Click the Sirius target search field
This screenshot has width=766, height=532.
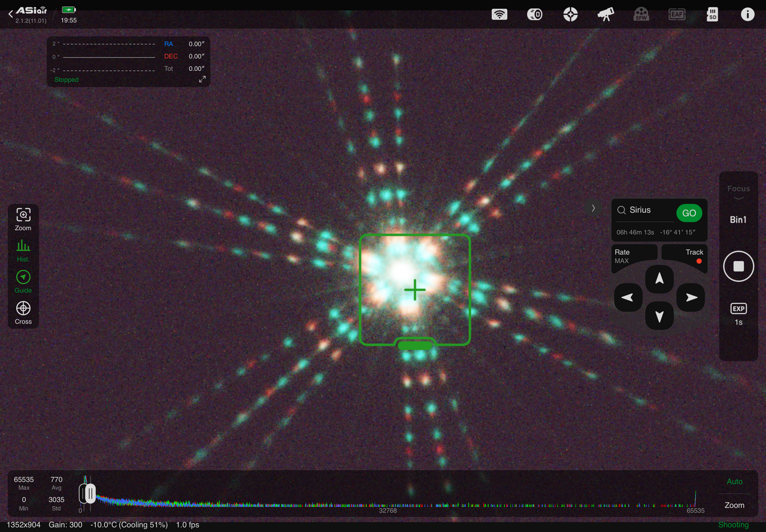[x=645, y=210]
